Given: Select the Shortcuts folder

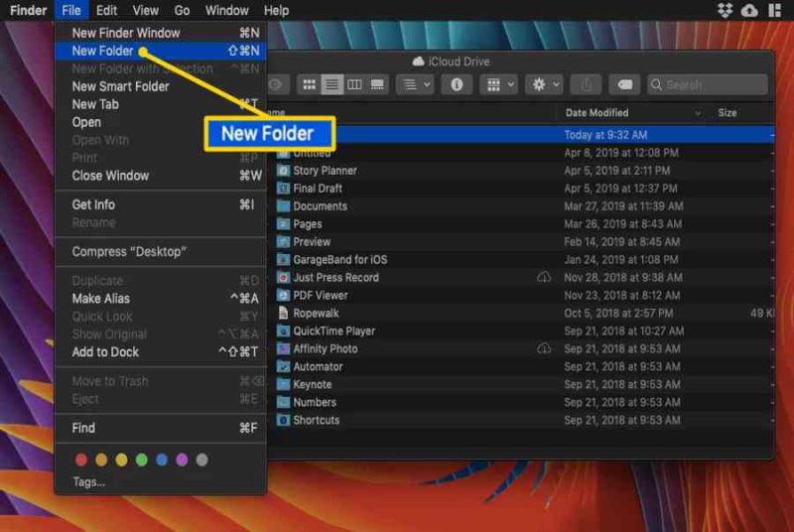Looking at the screenshot, I should tap(521, 420).
